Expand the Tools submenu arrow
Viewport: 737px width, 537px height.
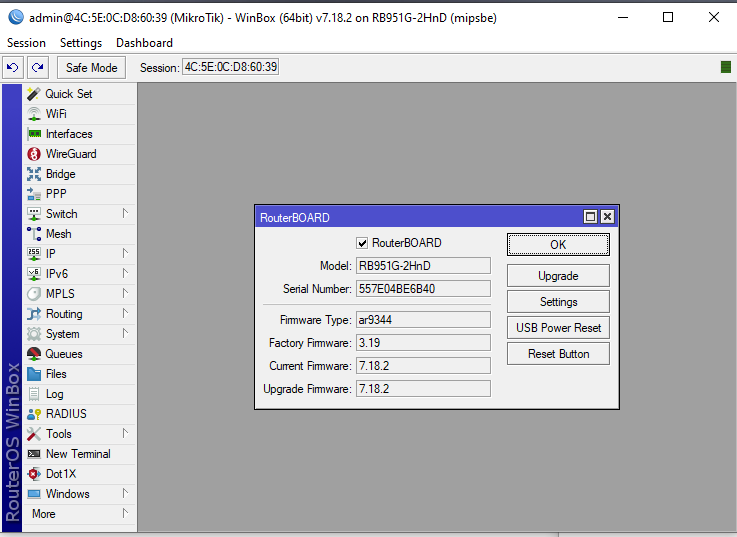point(125,433)
